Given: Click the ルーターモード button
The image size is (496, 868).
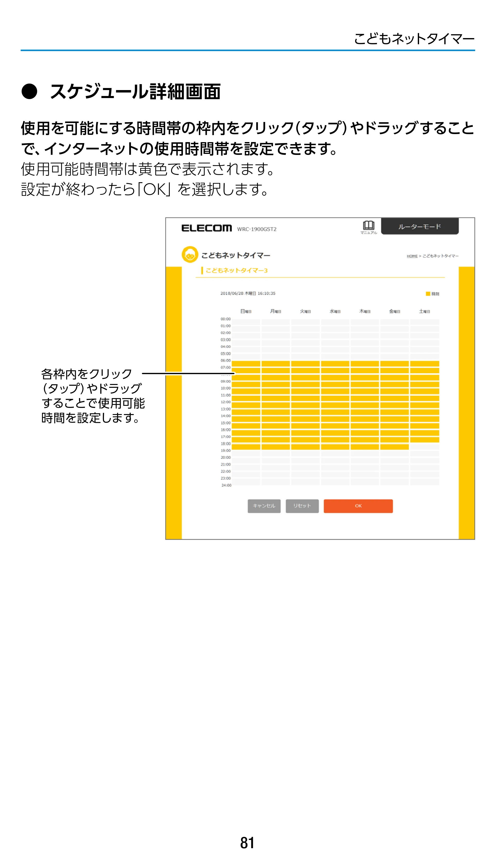Looking at the screenshot, I should [420, 226].
